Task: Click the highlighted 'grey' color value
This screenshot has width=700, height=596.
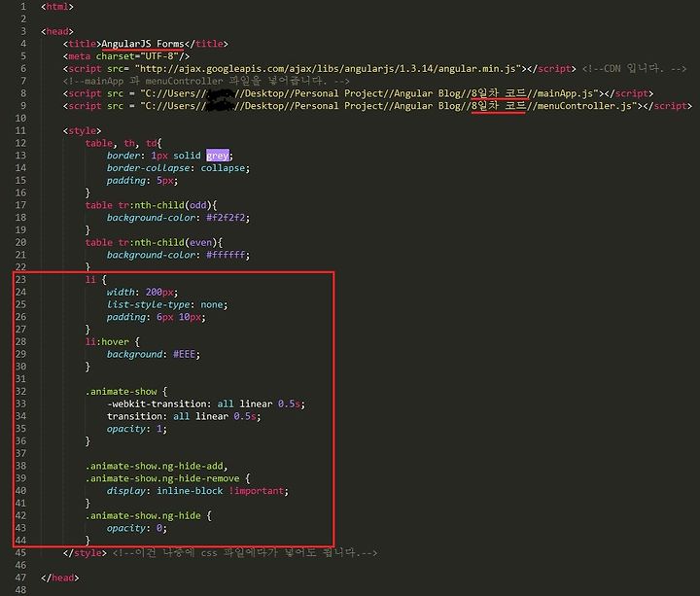Action: [218, 156]
